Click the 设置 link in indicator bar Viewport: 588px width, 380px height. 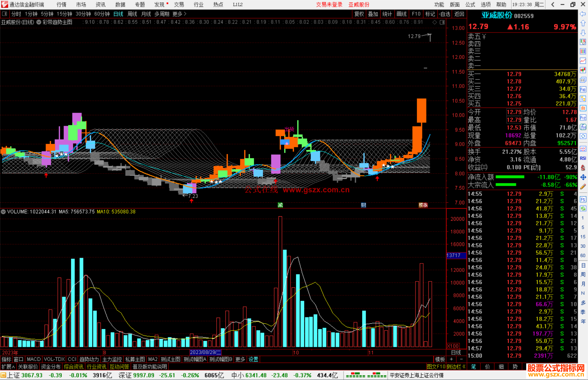pos(253,359)
